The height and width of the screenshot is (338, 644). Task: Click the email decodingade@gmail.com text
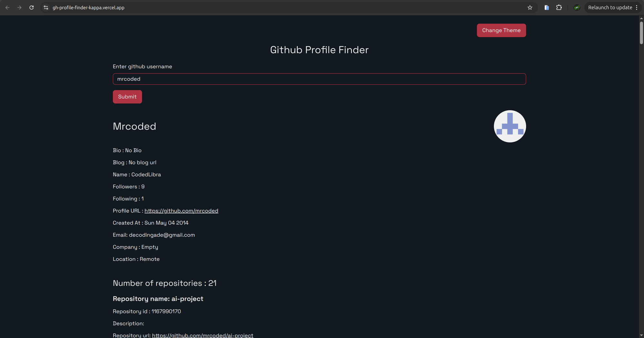pos(162,235)
